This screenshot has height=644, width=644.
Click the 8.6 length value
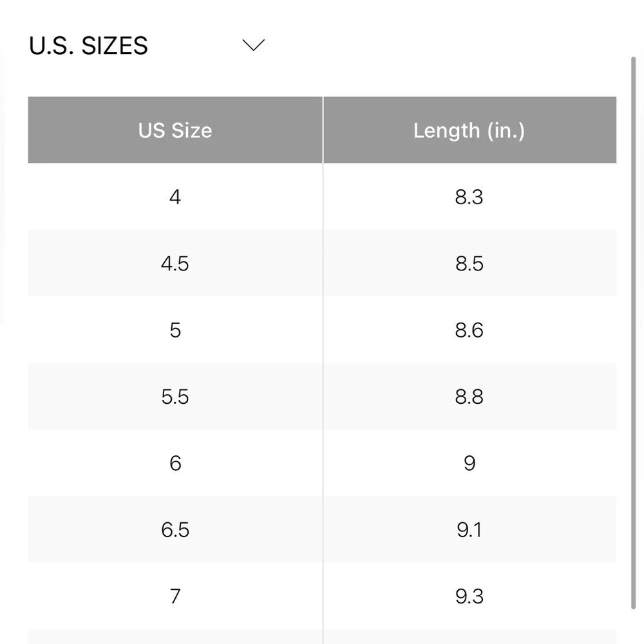click(x=469, y=330)
